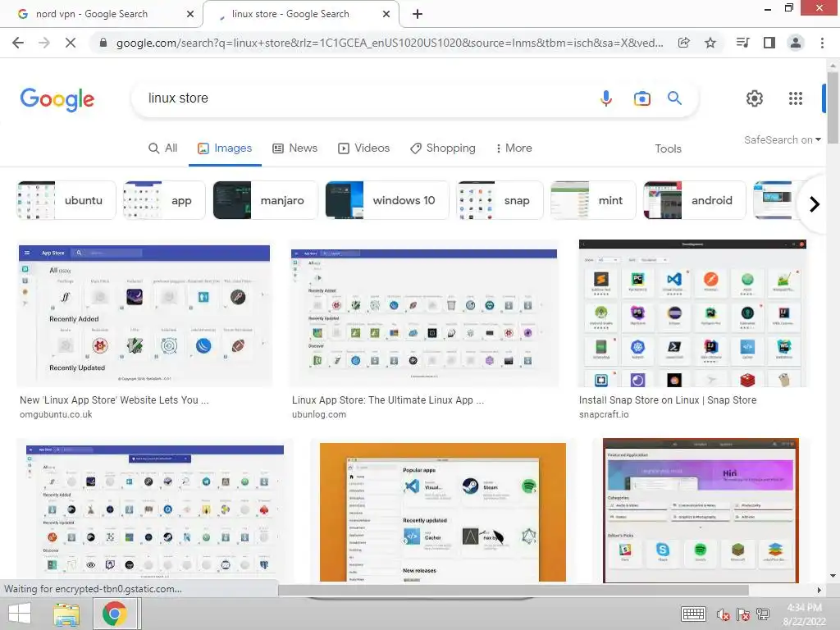Open the Tools filter options

pyautogui.click(x=668, y=149)
